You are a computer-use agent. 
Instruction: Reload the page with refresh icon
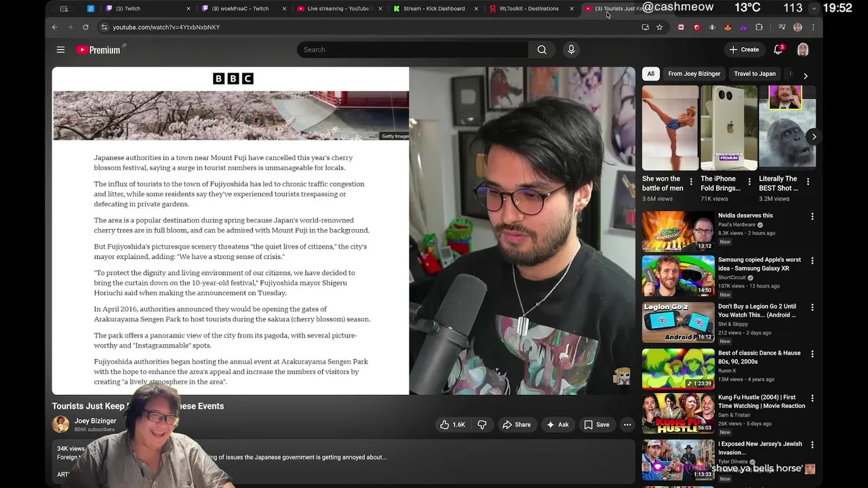coord(85,27)
